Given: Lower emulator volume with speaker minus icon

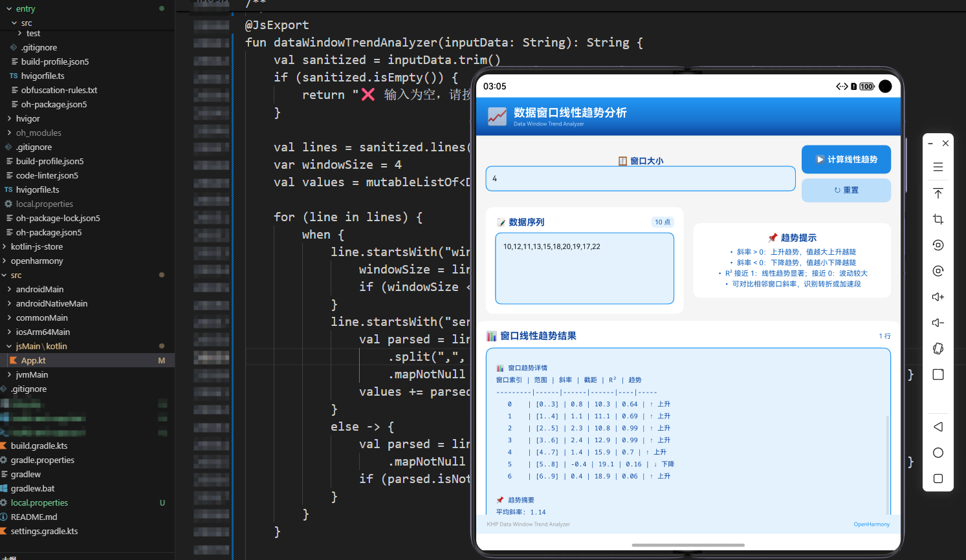Looking at the screenshot, I should pos(938,323).
